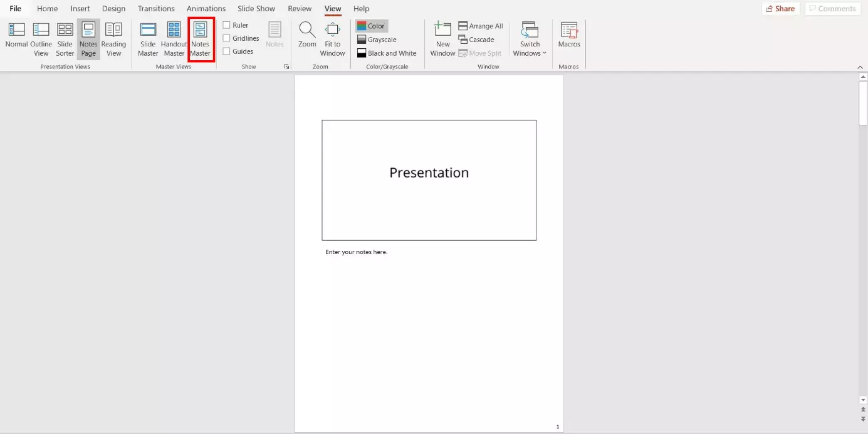Open Reading View
The image size is (868, 434).
[113, 40]
